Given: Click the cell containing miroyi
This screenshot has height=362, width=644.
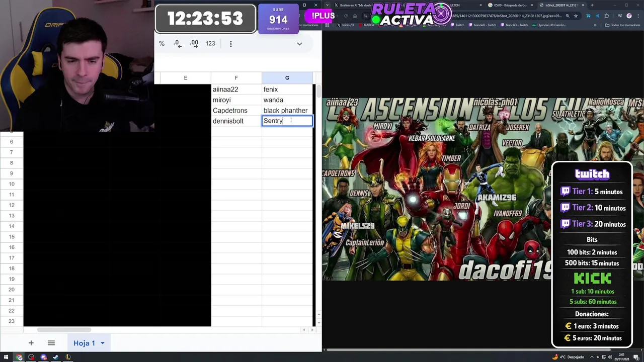Looking at the screenshot, I should [236, 100].
